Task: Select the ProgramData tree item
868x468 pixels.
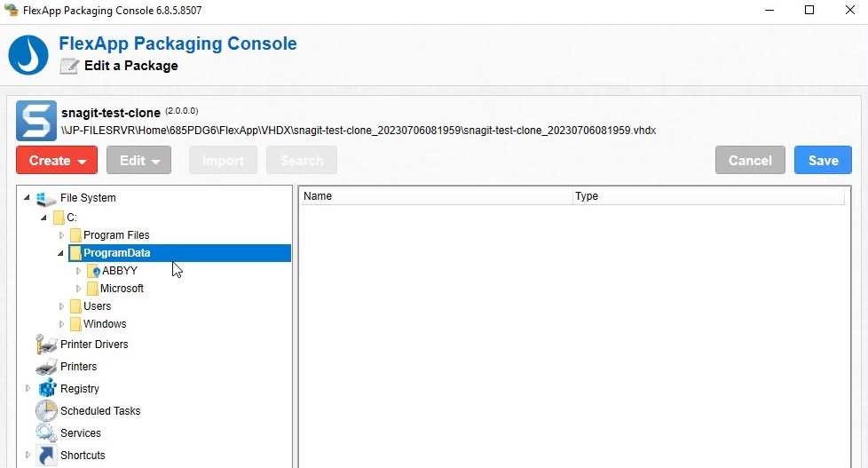Action: 179,252
